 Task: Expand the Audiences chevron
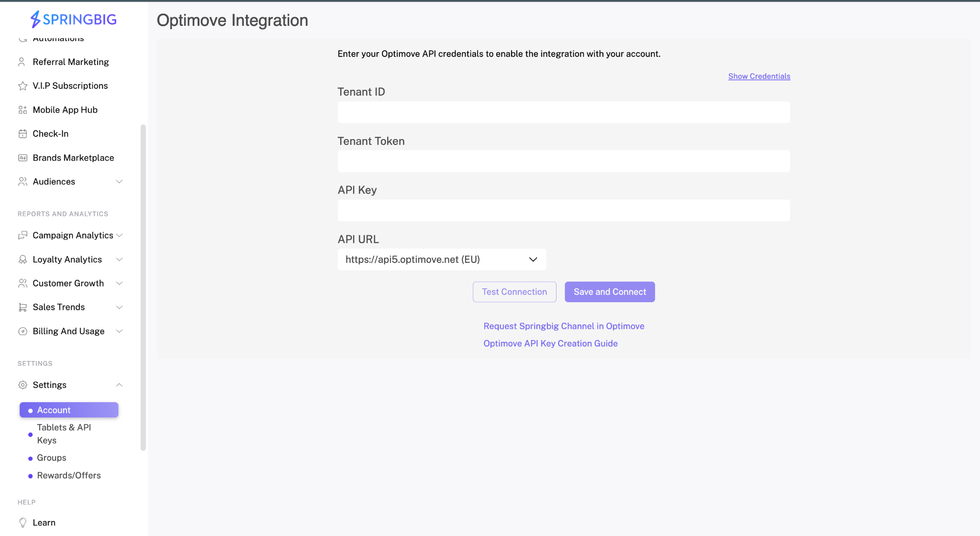pos(120,182)
